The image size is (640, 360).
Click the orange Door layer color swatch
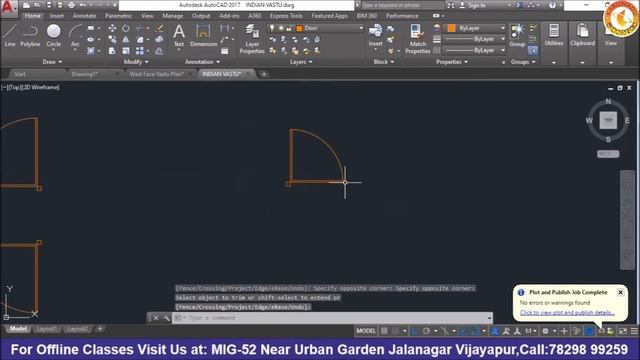299,28
